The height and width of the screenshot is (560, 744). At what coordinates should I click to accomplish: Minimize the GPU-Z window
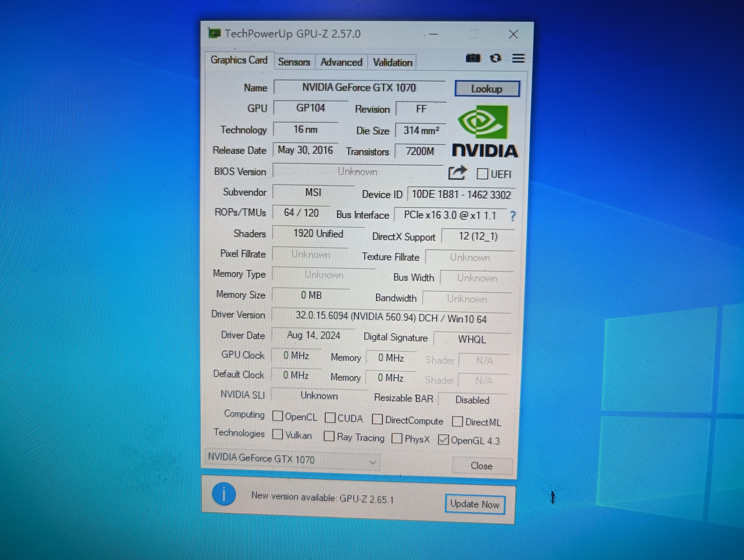434,34
